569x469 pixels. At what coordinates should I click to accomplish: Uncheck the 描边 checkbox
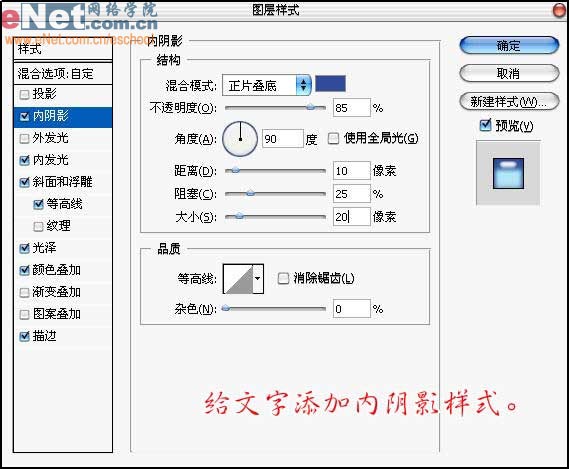pos(24,337)
